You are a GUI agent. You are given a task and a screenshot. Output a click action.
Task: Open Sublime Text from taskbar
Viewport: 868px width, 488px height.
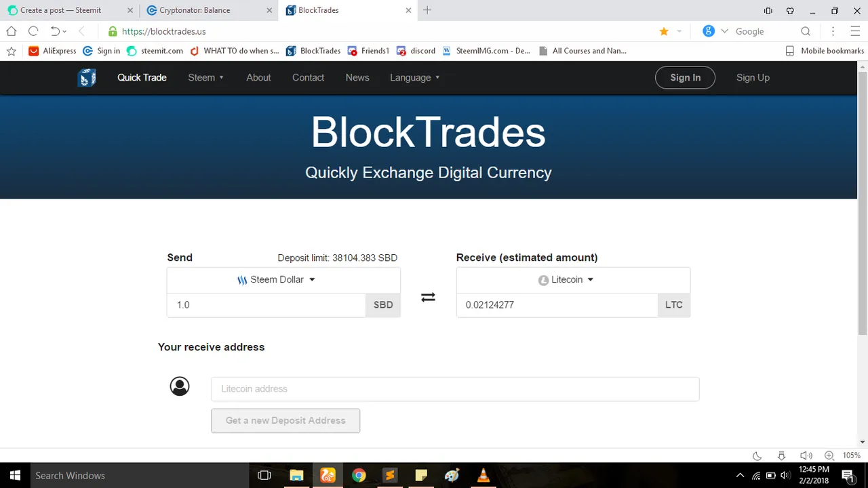click(390, 475)
